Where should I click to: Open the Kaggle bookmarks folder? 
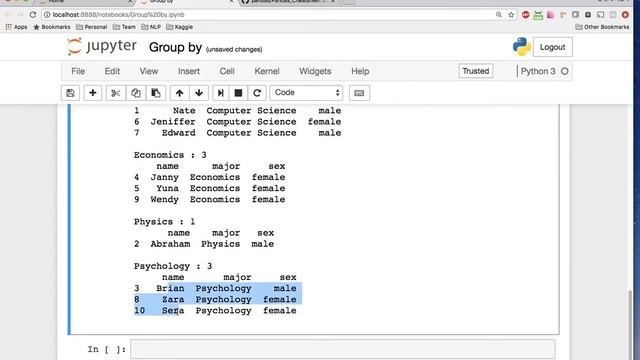coord(180,27)
